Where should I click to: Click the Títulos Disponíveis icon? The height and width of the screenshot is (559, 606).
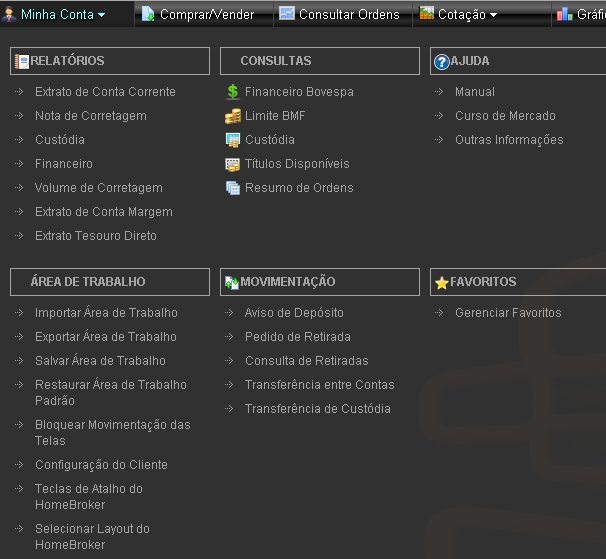pos(233,164)
